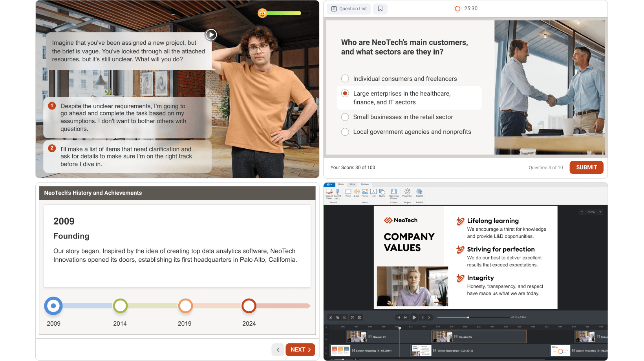
Task: Click the Record Video icon
Action: (329, 192)
